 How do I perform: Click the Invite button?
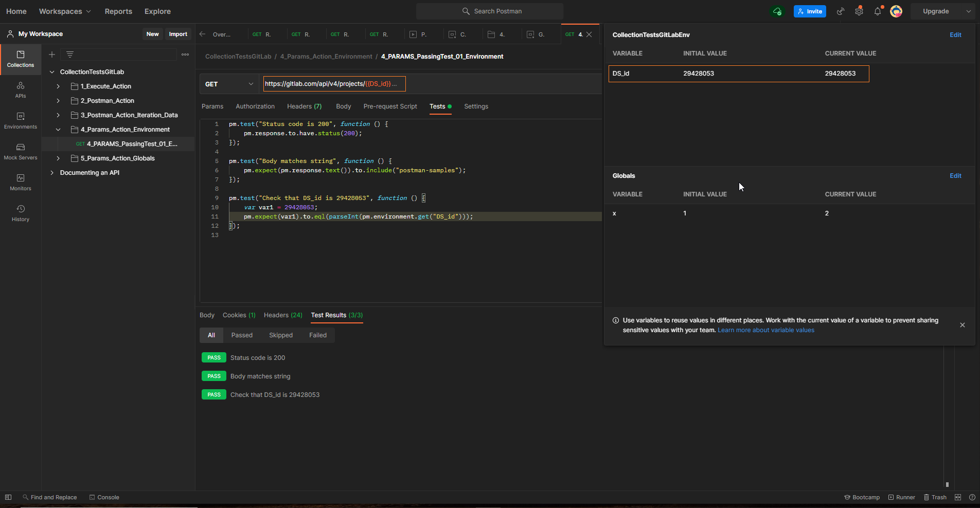810,11
